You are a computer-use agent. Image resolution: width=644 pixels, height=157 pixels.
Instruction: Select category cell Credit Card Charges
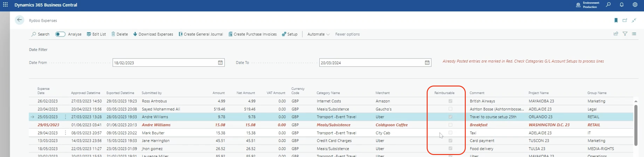(334, 141)
